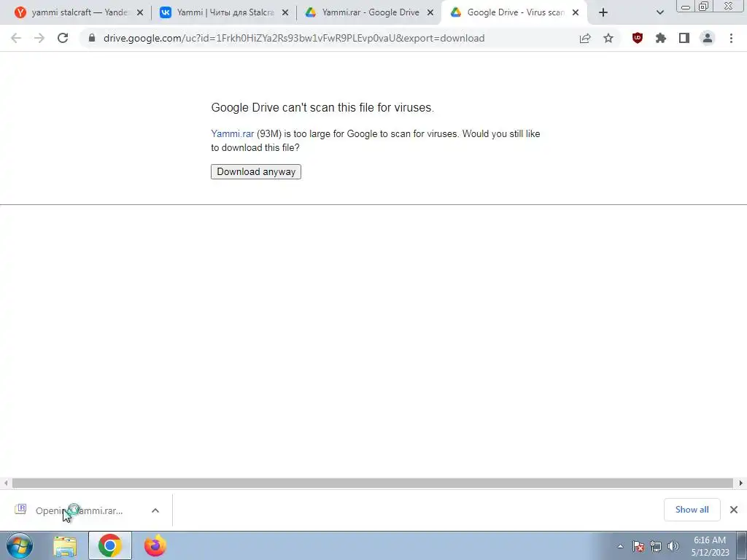Close the yammi stalcraft Yandex tab

140,13
